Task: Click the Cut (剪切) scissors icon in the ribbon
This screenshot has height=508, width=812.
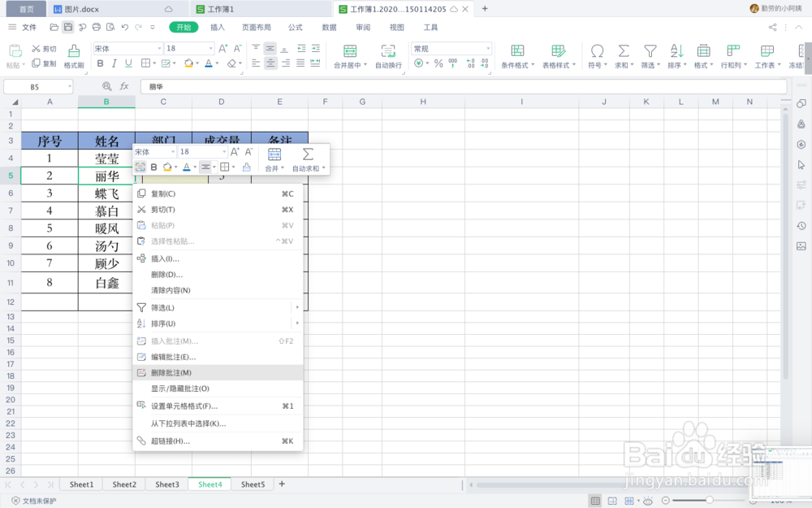Action: pos(36,49)
